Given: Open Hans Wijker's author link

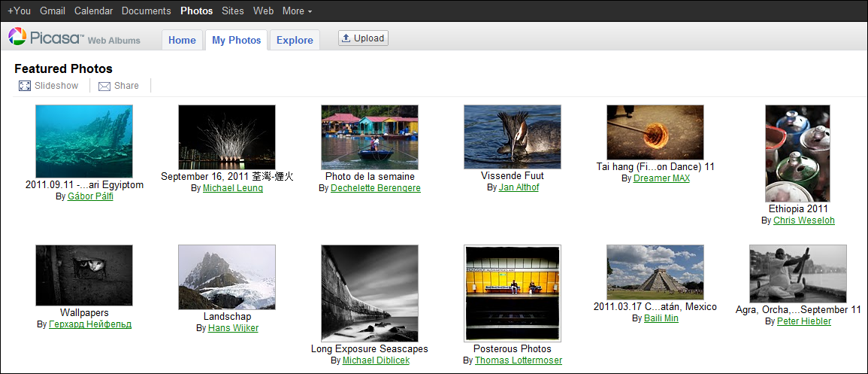Looking at the screenshot, I should 233,328.
